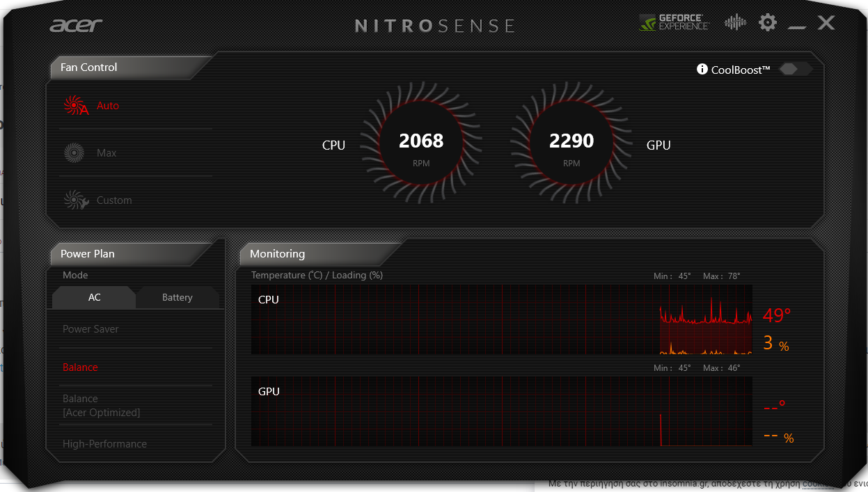Screen dimensions: 868x492
Task: Close the NitroSense window
Action: pyautogui.click(x=826, y=23)
